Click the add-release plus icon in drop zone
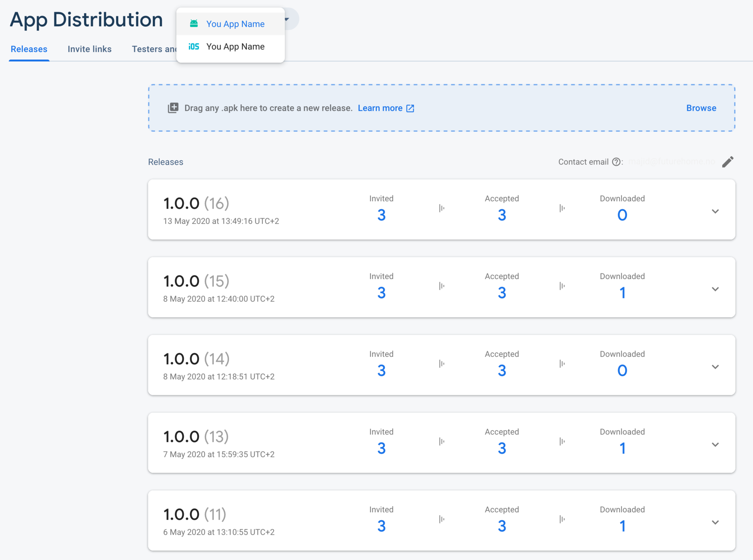 (x=173, y=108)
